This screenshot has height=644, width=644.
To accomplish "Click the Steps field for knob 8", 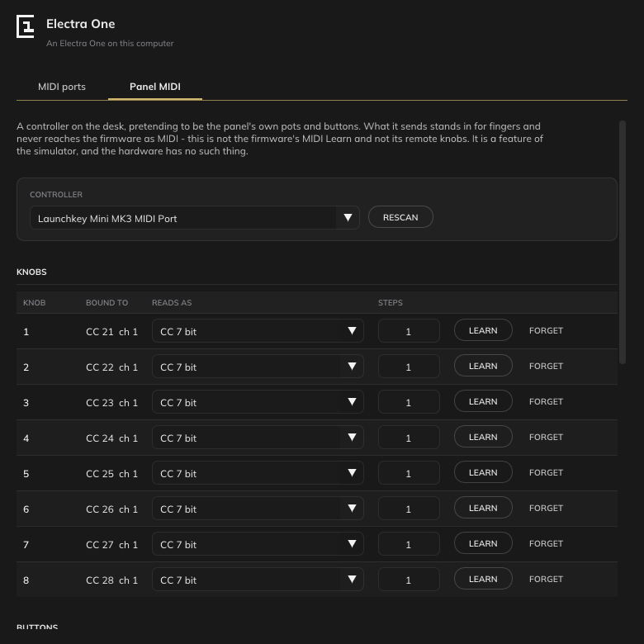I will tap(409, 579).
